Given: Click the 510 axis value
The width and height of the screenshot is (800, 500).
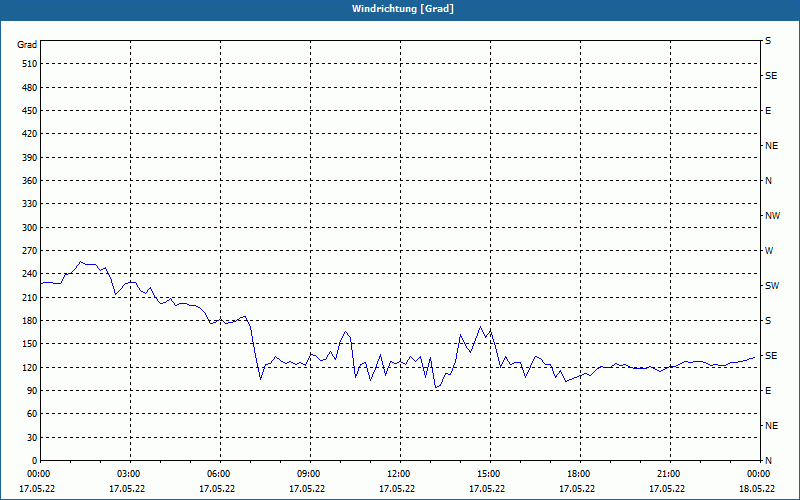Looking at the screenshot, I should click(30, 64).
